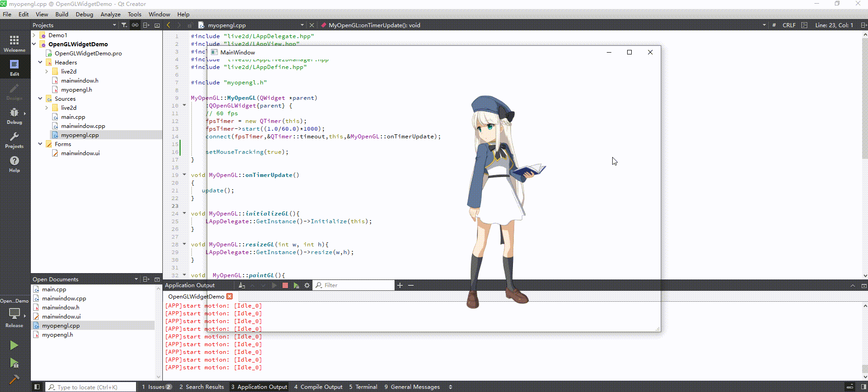This screenshot has height=392, width=868.
Task: Close the Open Documents pane
Action: click(157, 279)
